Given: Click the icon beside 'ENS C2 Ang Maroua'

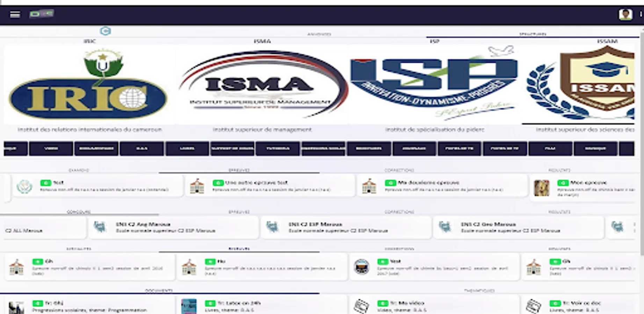Looking at the screenshot, I should click(x=100, y=227).
